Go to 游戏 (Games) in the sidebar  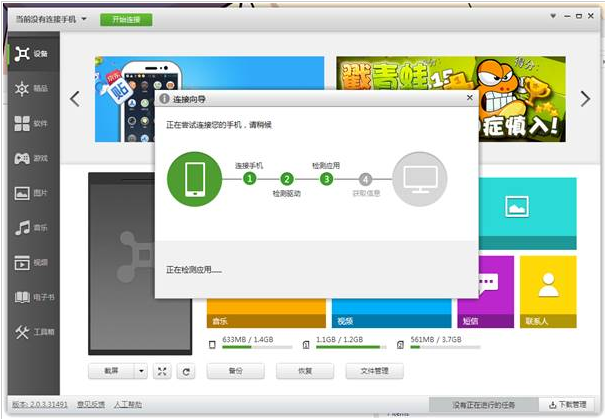pos(31,158)
